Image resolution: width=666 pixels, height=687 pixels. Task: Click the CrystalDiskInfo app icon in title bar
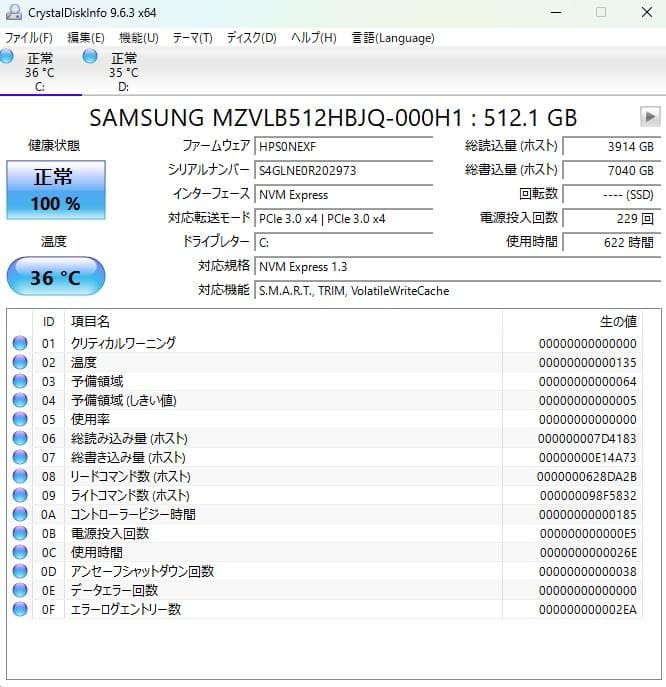pyautogui.click(x=14, y=12)
